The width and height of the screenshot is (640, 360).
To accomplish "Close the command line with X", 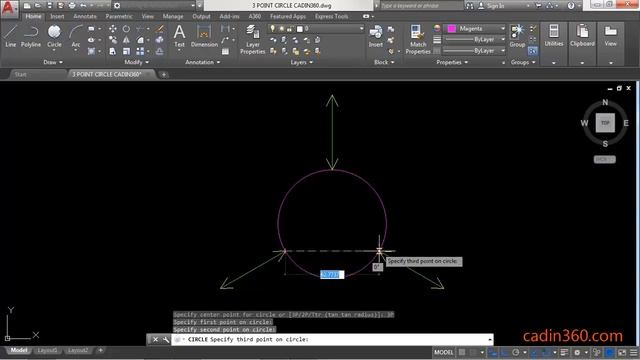I will 156,340.
